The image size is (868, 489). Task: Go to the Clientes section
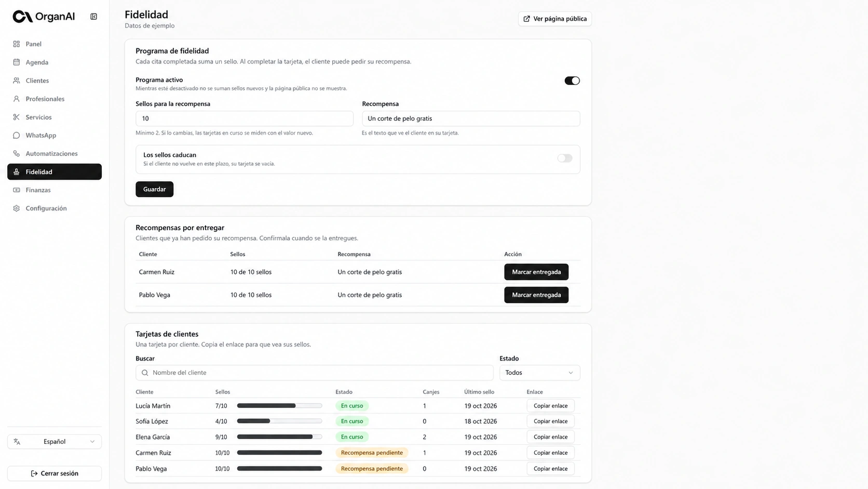pos(55,81)
